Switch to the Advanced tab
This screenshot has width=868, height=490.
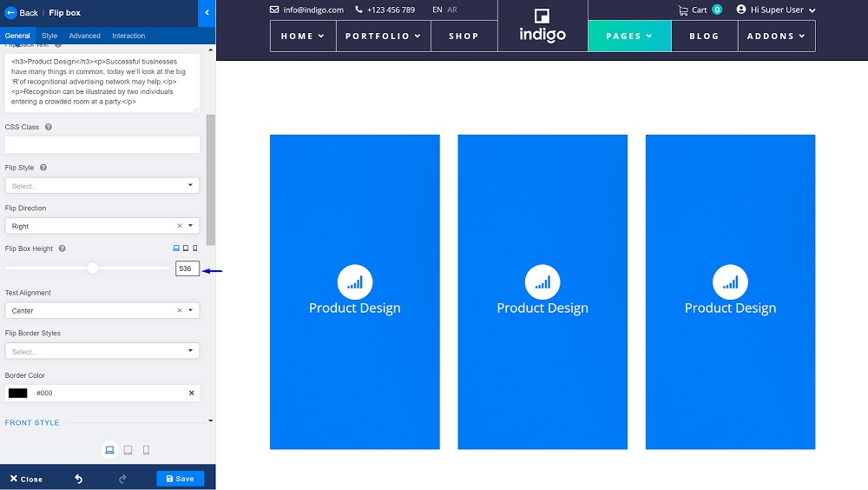tap(85, 36)
